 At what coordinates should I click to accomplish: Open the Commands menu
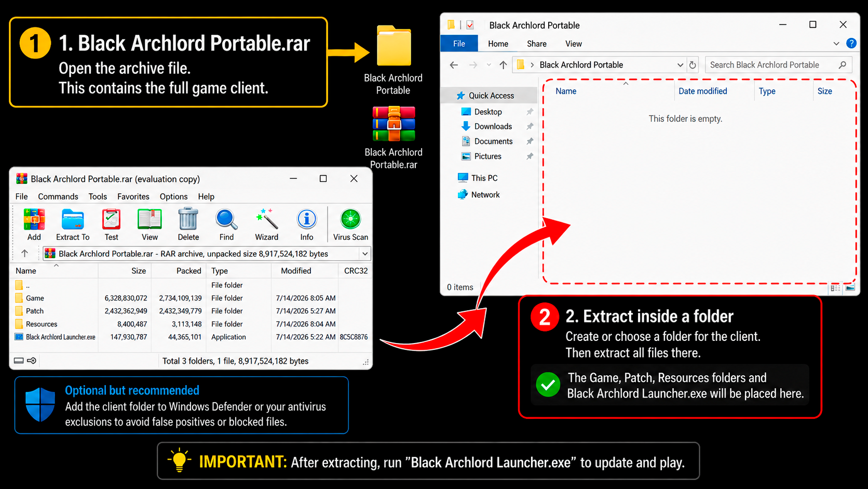(x=58, y=196)
